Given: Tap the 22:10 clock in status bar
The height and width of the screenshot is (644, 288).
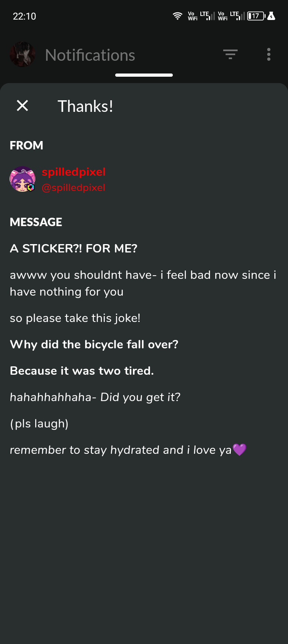Looking at the screenshot, I should point(24,16).
